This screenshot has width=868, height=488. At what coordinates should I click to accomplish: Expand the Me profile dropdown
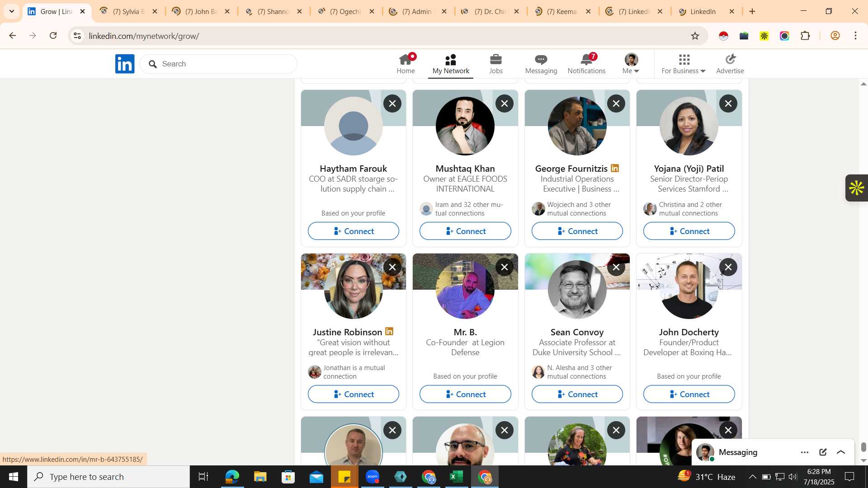point(631,64)
